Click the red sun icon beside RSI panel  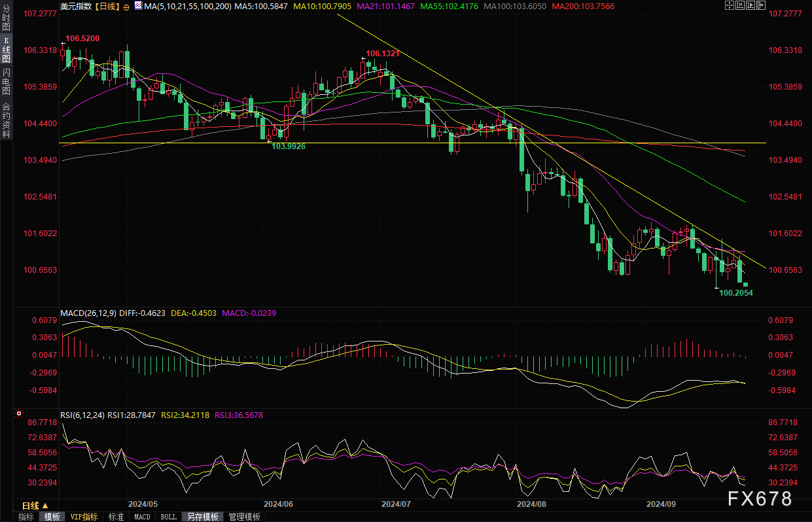(18, 414)
